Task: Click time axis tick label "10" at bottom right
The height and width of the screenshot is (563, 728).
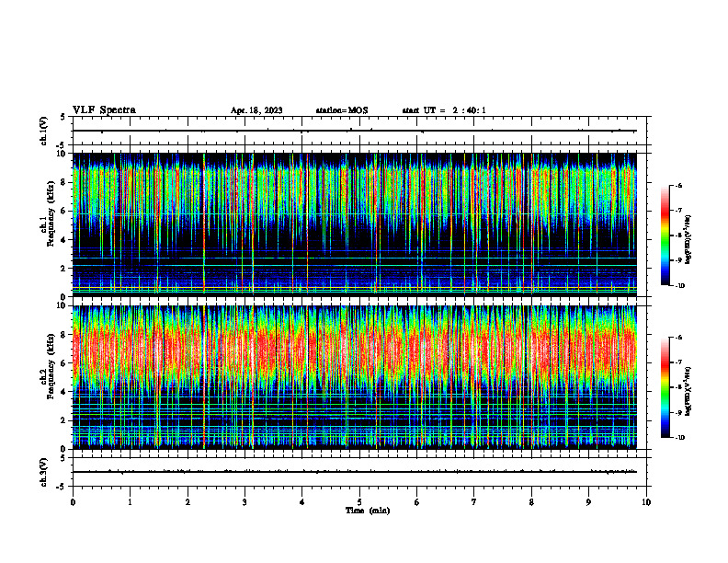Action: click(x=646, y=502)
